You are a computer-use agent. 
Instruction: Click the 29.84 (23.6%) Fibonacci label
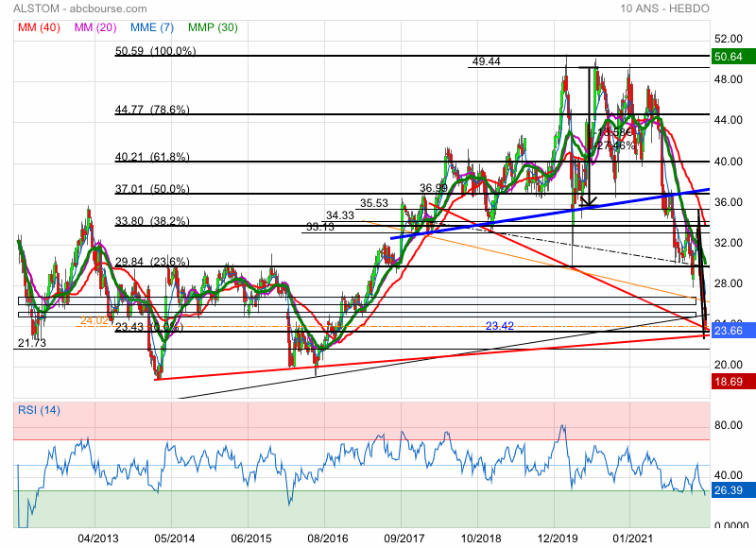pyautogui.click(x=152, y=262)
